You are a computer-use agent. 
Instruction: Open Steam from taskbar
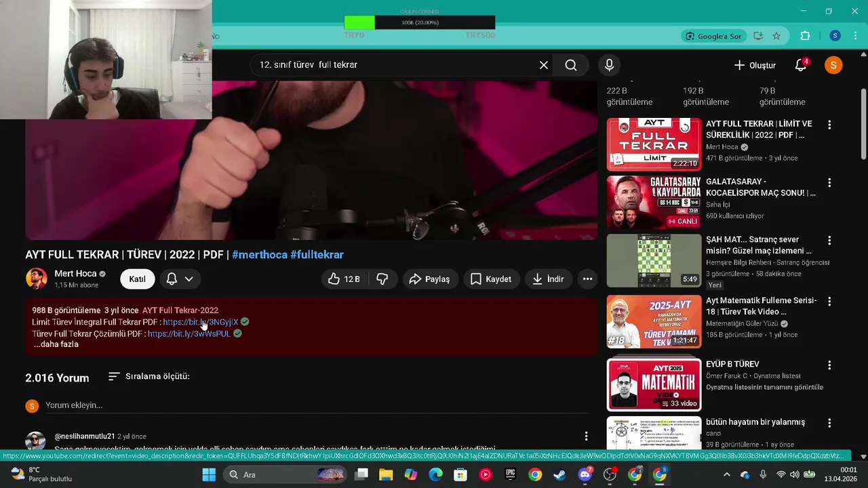(x=559, y=474)
